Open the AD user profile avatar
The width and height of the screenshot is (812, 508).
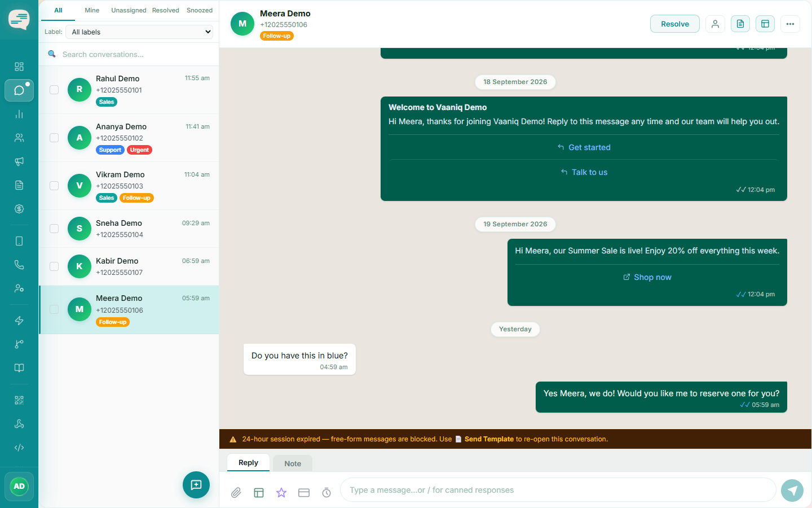click(x=19, y=487)
